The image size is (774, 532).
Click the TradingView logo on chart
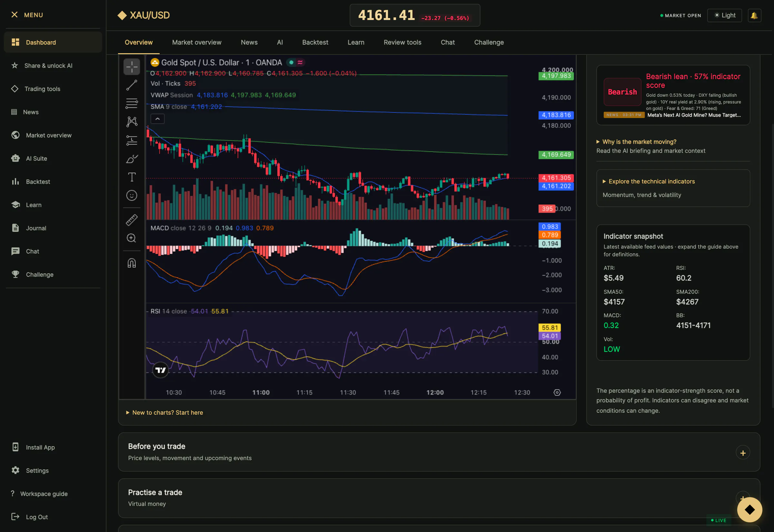[160, 370]
